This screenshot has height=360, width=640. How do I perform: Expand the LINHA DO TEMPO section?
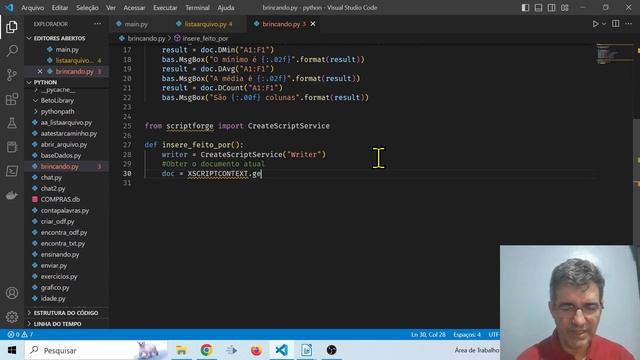(x=58, y=324)
